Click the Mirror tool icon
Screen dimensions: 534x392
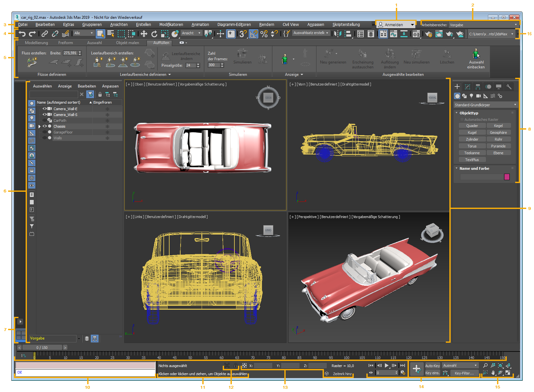coord(337,34)
